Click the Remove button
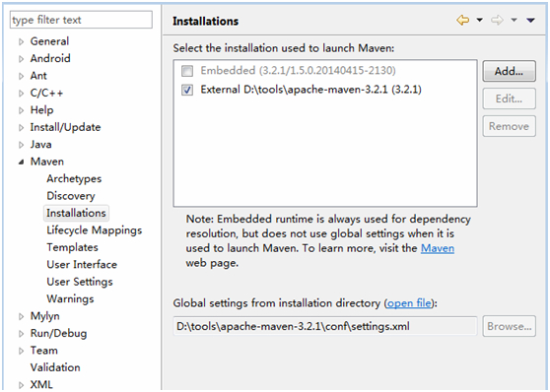This screenshot has width=550, height=392. (x=509, y=126)
